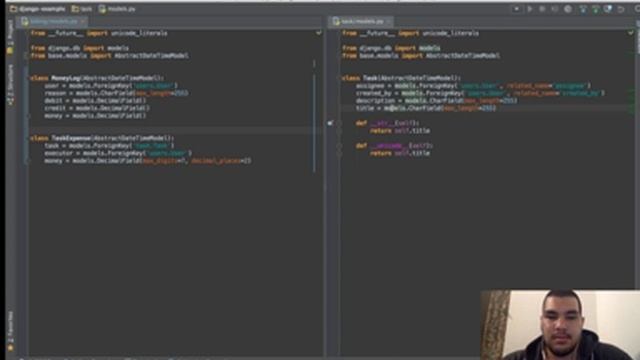Click 'def __unicode__(self):' in right editor
The image size is (640, 360).
point(393,145)
